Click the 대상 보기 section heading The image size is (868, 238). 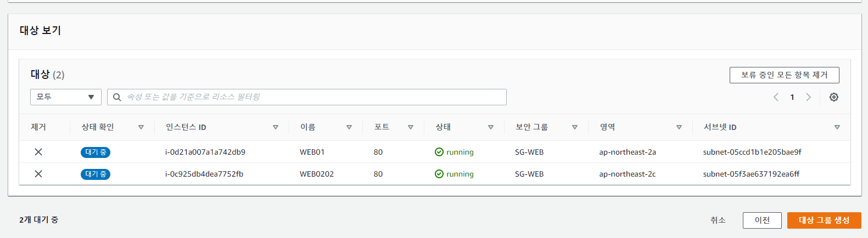point(40,31)
